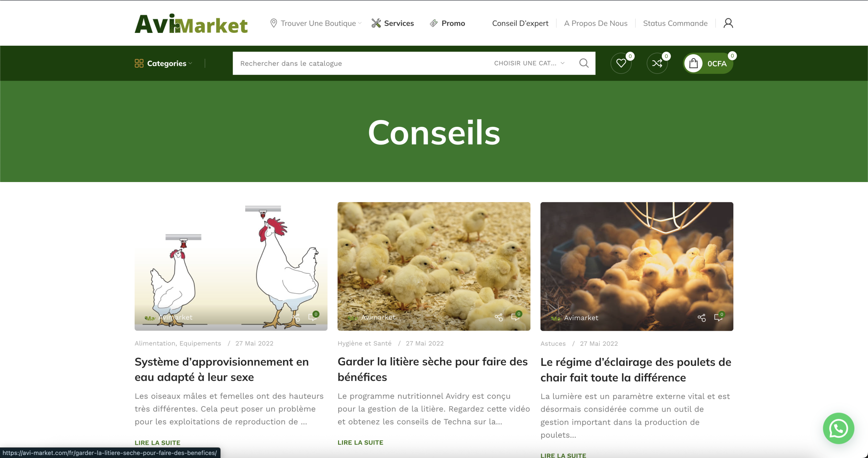This screenshot has height=458, width=868.
Task: Open comments on dry litter article
Action: click(x=515, y=317)
